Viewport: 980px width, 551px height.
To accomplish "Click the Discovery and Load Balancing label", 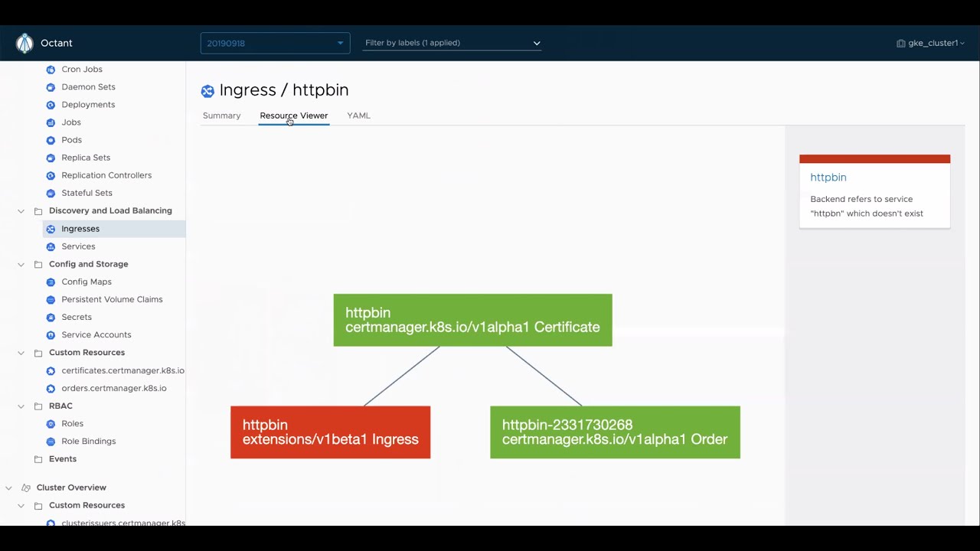I will coord(110,210).
